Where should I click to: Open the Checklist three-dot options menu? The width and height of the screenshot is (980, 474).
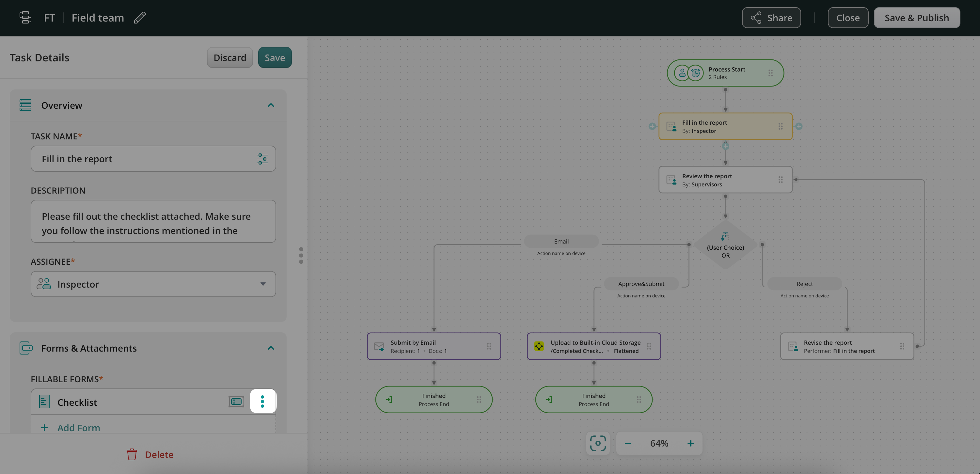262,401
